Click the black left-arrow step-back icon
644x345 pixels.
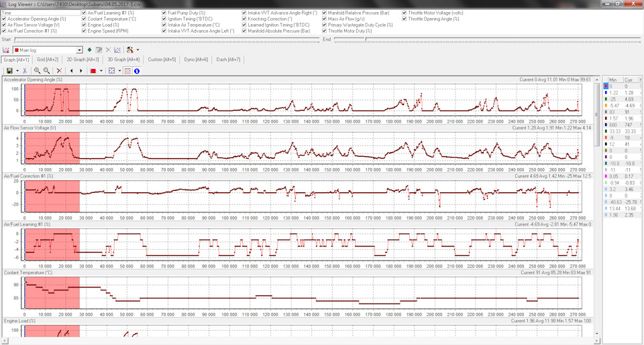tap(72, 71)
